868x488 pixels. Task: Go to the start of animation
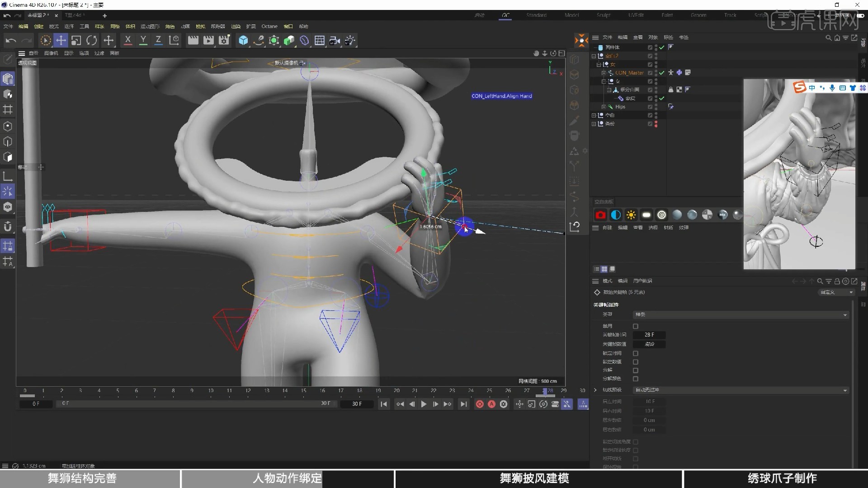point(384,404)
